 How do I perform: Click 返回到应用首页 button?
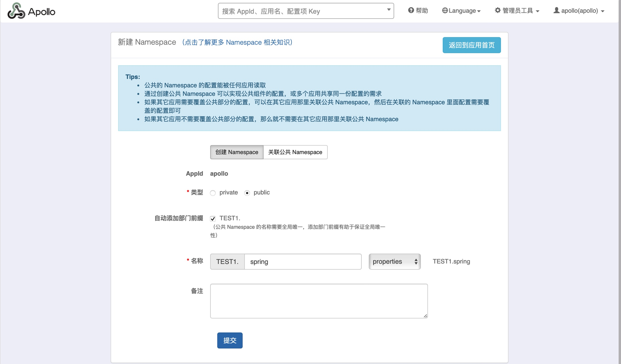pos(471,45)
